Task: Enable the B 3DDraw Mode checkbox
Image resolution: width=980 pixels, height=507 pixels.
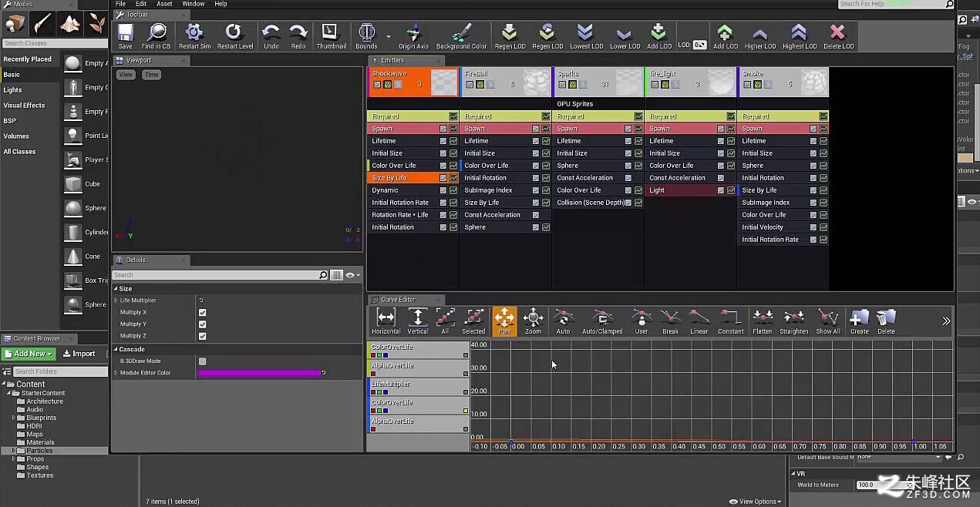Action: [202, 361]
